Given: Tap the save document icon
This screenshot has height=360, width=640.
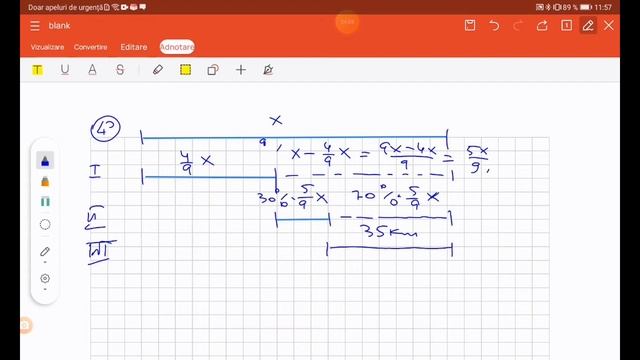Looking at the screenshot, I should [470, 25].
